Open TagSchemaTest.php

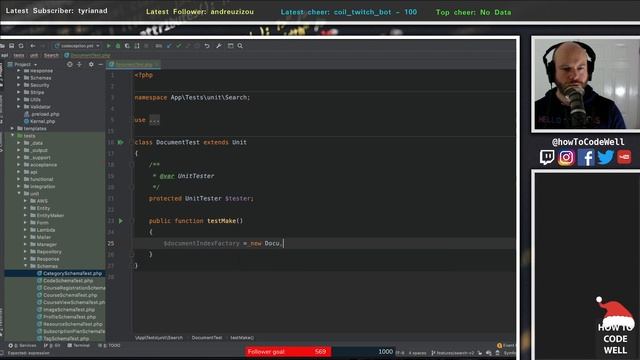click(x=63, y=338)
